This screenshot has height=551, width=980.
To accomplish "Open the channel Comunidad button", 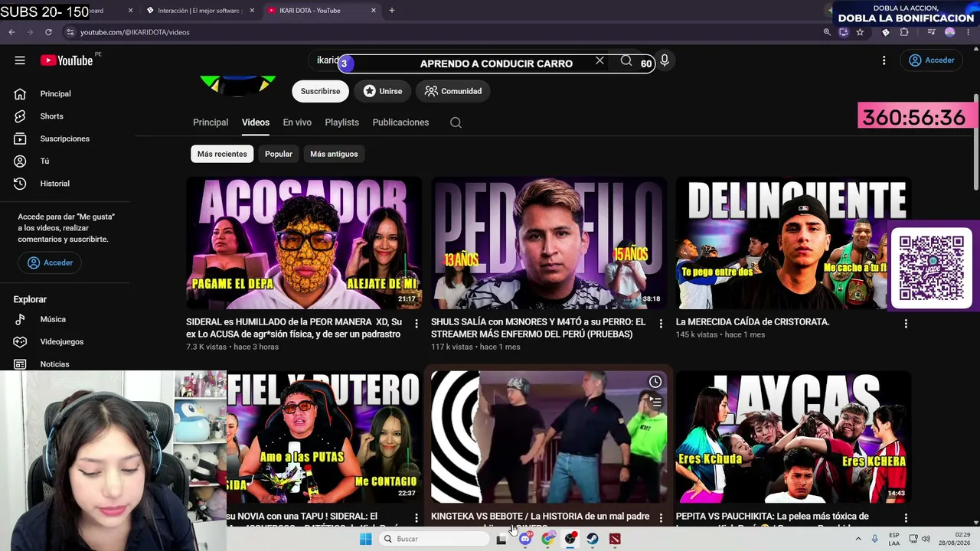I will [453, 91].
